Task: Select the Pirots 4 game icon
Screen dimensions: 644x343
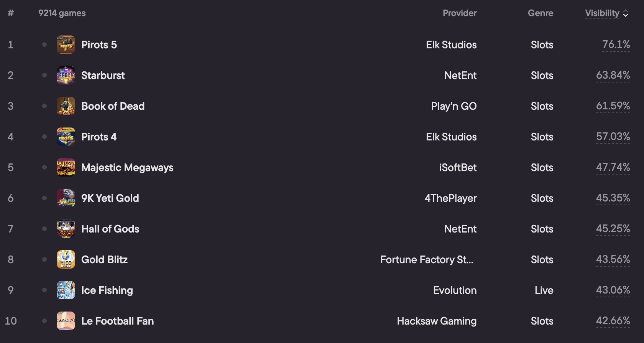Action: [x=66, y=137]
